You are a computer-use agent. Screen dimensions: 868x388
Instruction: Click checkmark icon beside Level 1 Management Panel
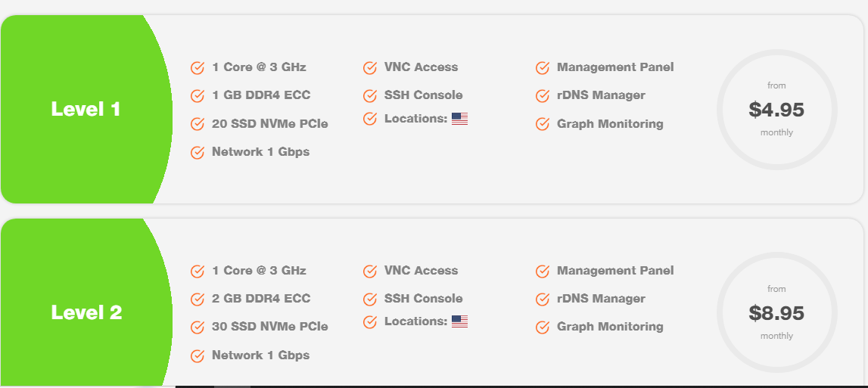pyautogui.click(x=543, y=68)
